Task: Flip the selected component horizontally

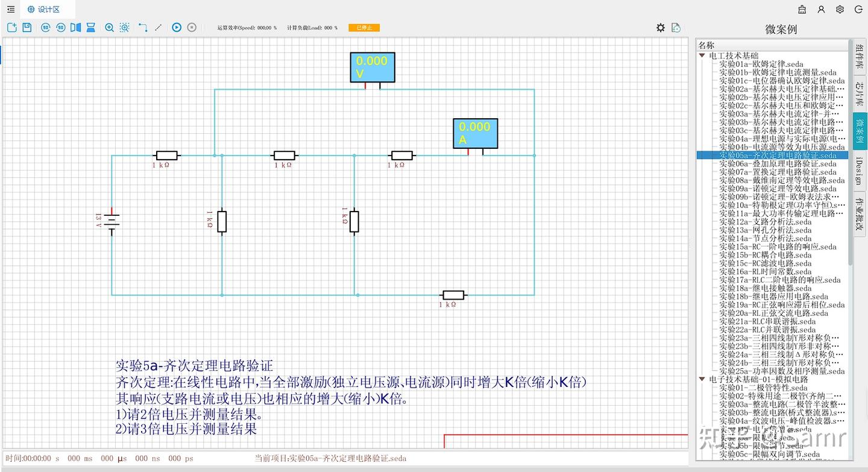Action: [75, 27]
